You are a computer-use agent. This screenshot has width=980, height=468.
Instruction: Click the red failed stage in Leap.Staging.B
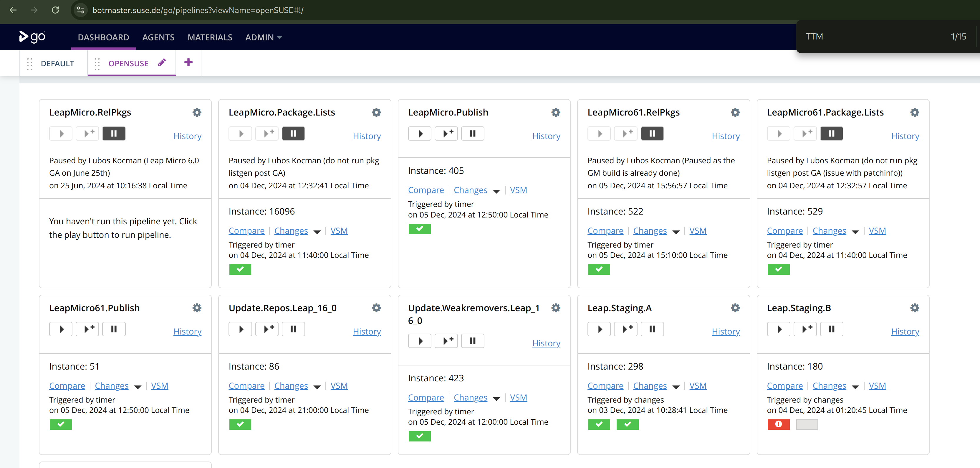(x=778, y=424)
